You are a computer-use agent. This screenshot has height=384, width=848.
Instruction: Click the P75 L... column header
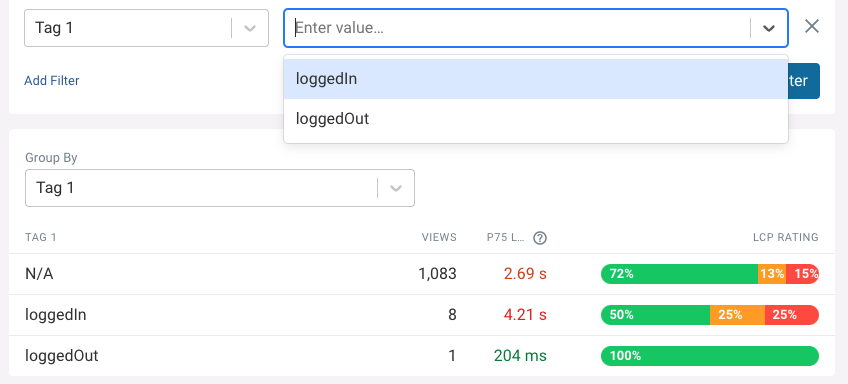505,237
